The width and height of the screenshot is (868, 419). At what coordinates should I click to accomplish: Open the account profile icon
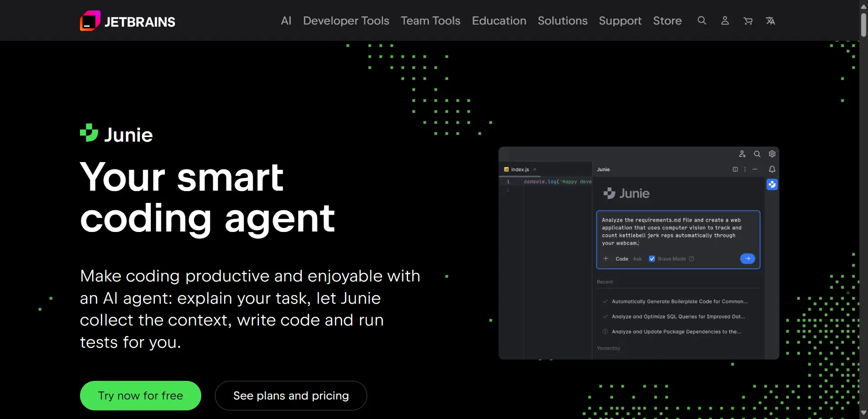click(724, 21)
